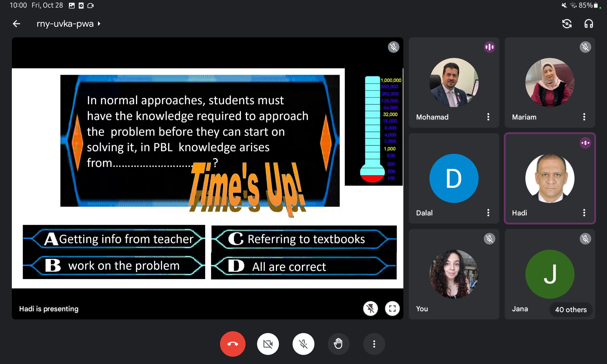This screenshot has width=607, height=364.
Task: Tap the 40 others participants button
Action: click(571, 309)
